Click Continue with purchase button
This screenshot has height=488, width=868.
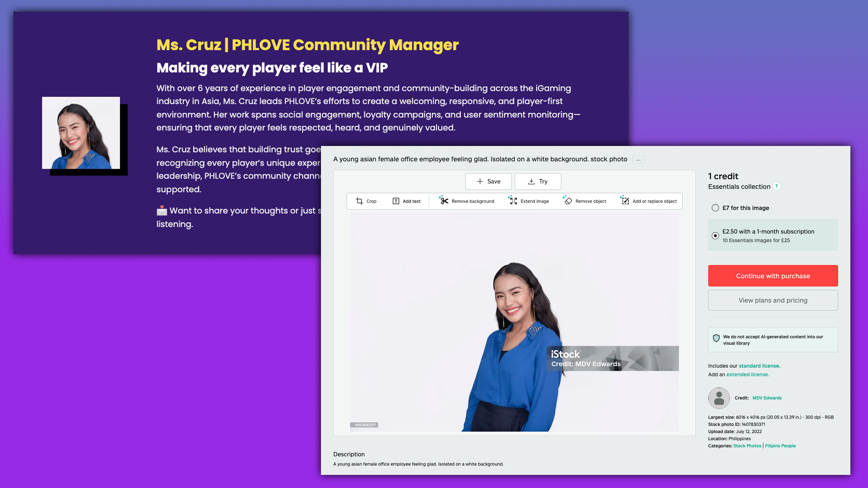[773, 276]
